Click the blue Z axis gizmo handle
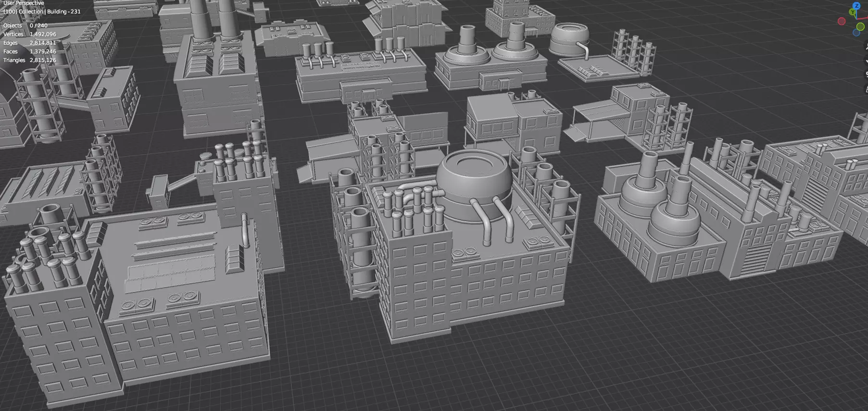 [856, 6]
